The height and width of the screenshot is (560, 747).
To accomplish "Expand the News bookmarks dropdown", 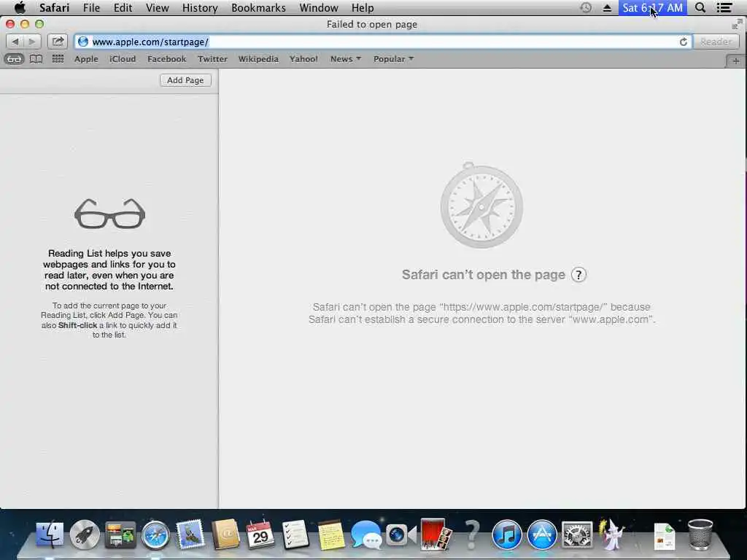I will [x=346, y=59].
